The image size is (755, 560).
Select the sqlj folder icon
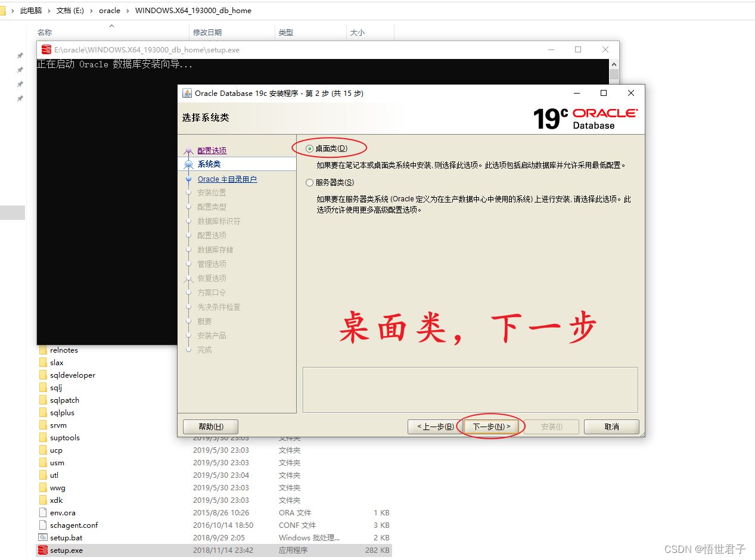pyautogui.click(x=42, y=387)
